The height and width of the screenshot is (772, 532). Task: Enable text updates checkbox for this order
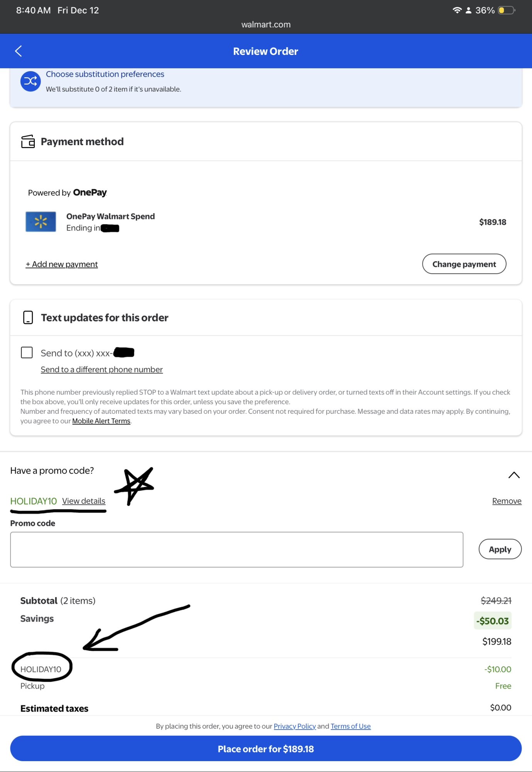click(x=27, y=352)
